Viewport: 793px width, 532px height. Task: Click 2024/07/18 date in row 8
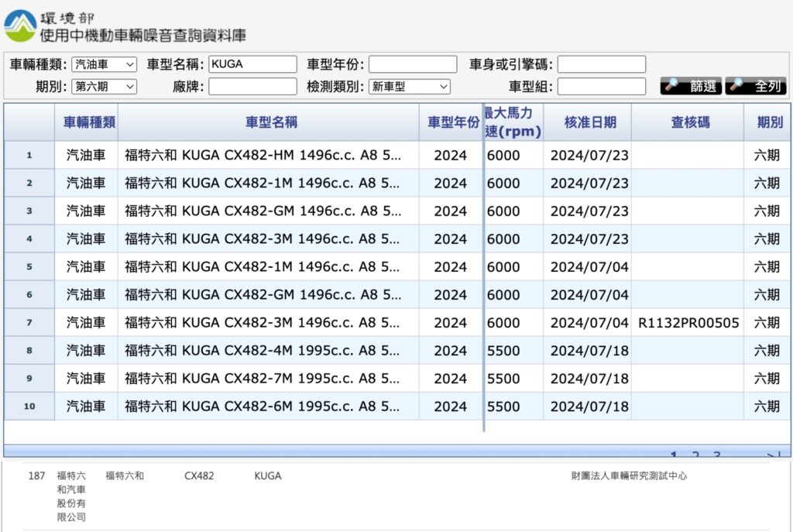(x=589, y=351)
